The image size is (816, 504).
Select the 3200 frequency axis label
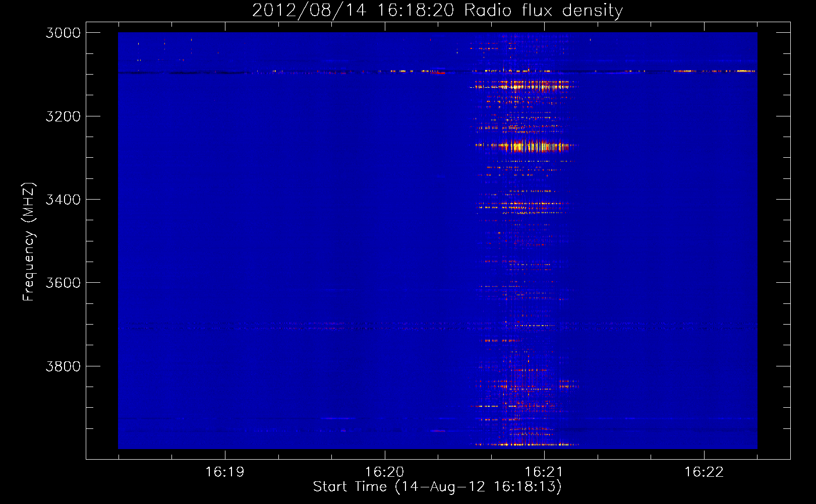click(63, 116)
